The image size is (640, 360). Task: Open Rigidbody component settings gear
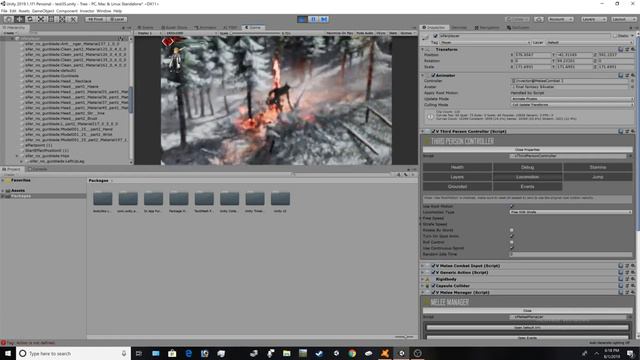633,279
